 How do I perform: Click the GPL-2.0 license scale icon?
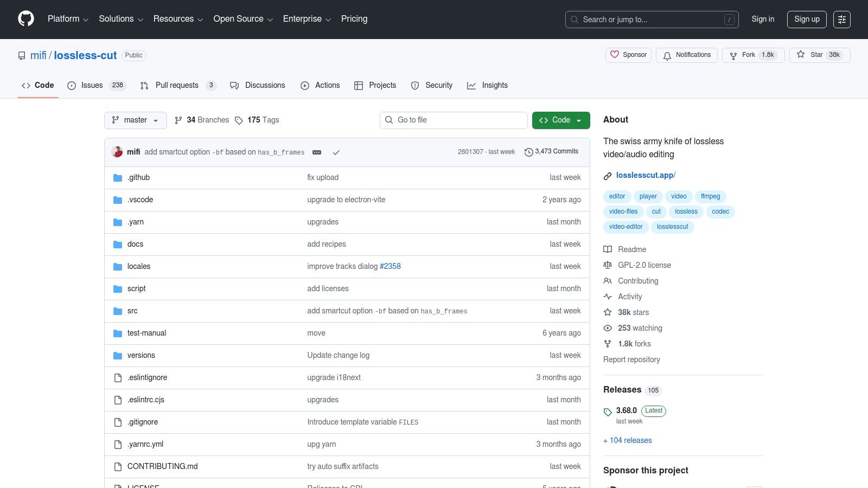[x=608, y=265]
